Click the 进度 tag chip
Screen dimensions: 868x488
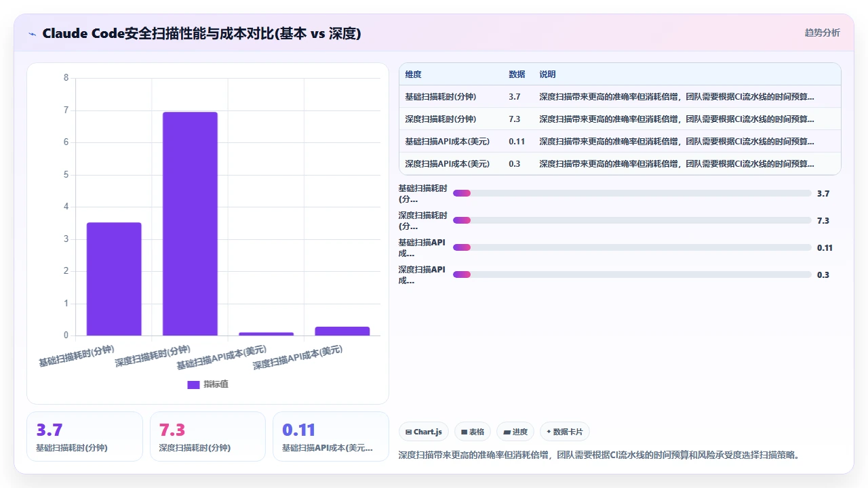click(x=515, y=432)
